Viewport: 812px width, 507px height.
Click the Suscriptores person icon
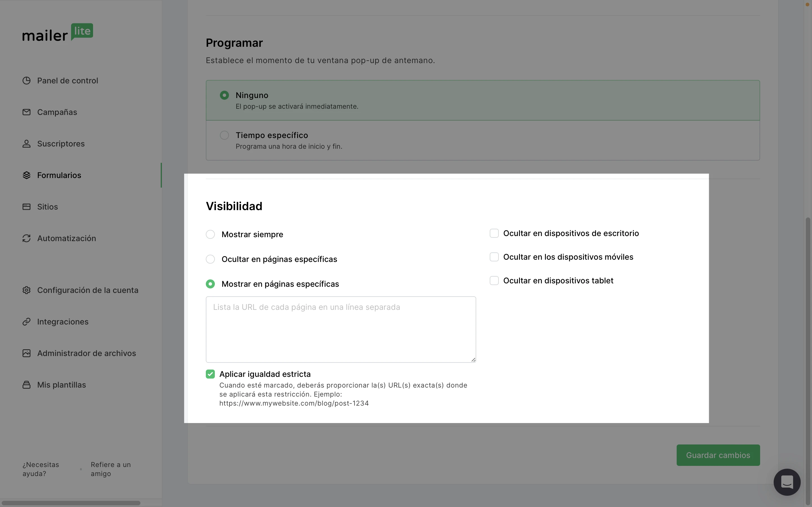click(27, 144)
